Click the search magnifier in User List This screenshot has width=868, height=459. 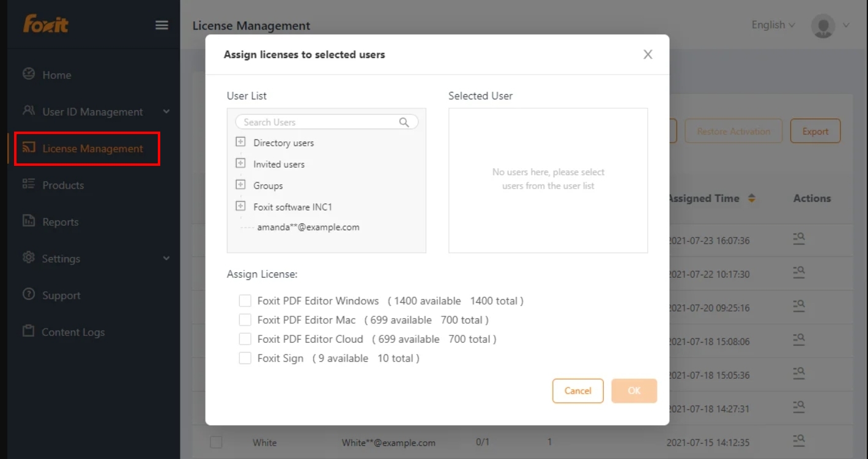(x=404, y=122)
